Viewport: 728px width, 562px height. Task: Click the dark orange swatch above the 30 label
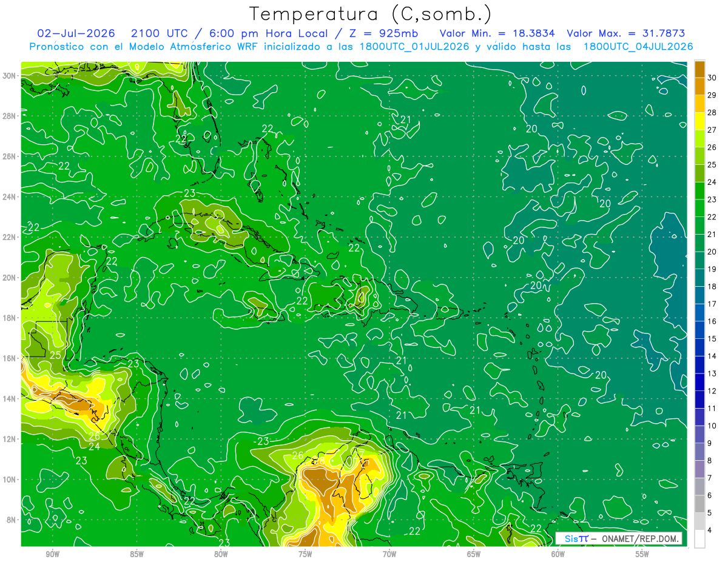(x=700, y=69)
